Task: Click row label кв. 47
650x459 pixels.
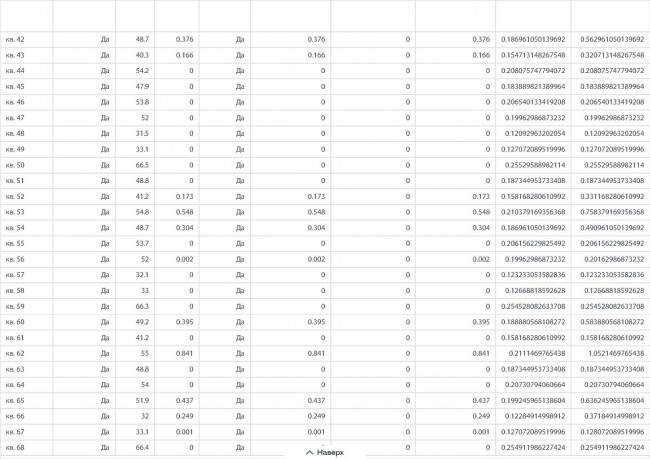Action: [x=15, y=118]
